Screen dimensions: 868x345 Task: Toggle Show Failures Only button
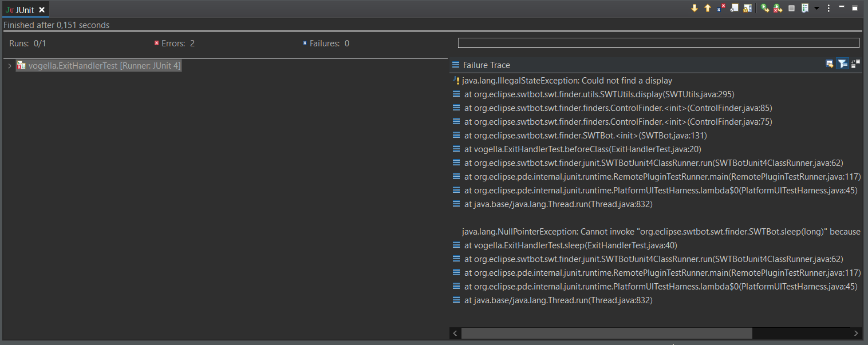point(721,8)
